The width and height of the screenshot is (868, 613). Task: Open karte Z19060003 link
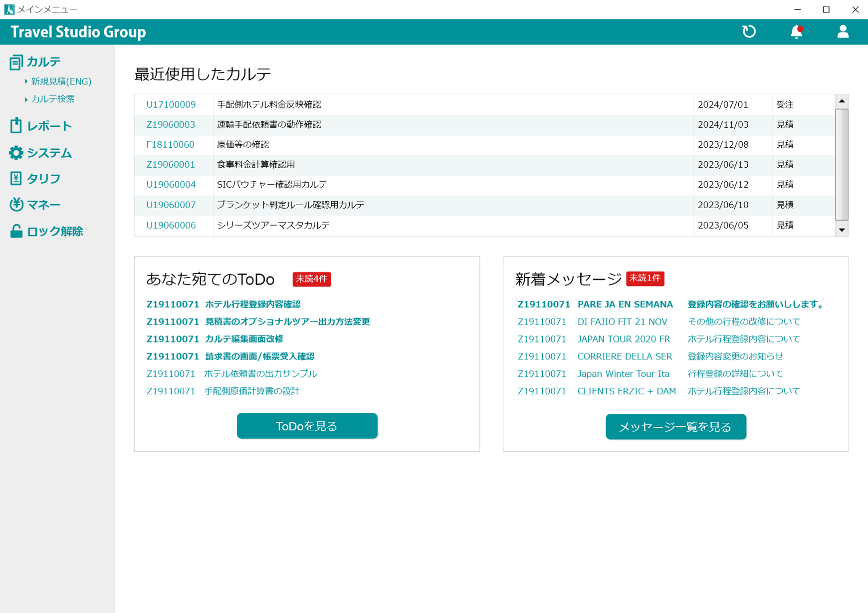pos(171,125)
